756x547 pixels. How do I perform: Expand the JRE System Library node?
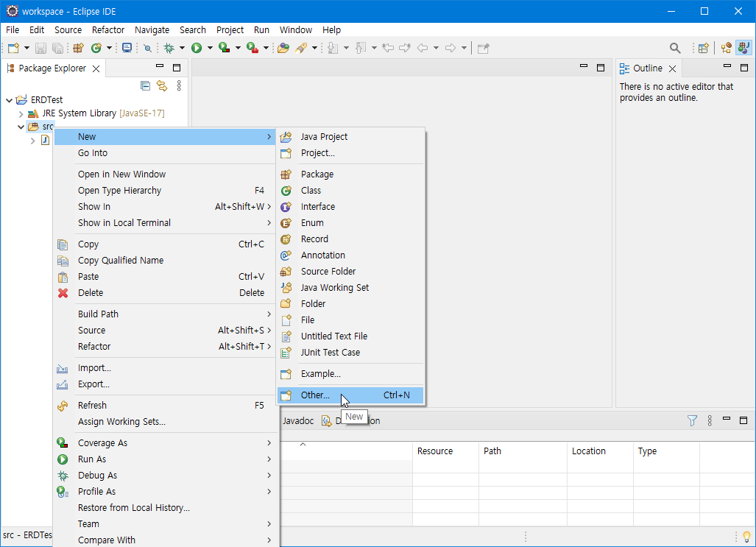click(x=21, y=114)
